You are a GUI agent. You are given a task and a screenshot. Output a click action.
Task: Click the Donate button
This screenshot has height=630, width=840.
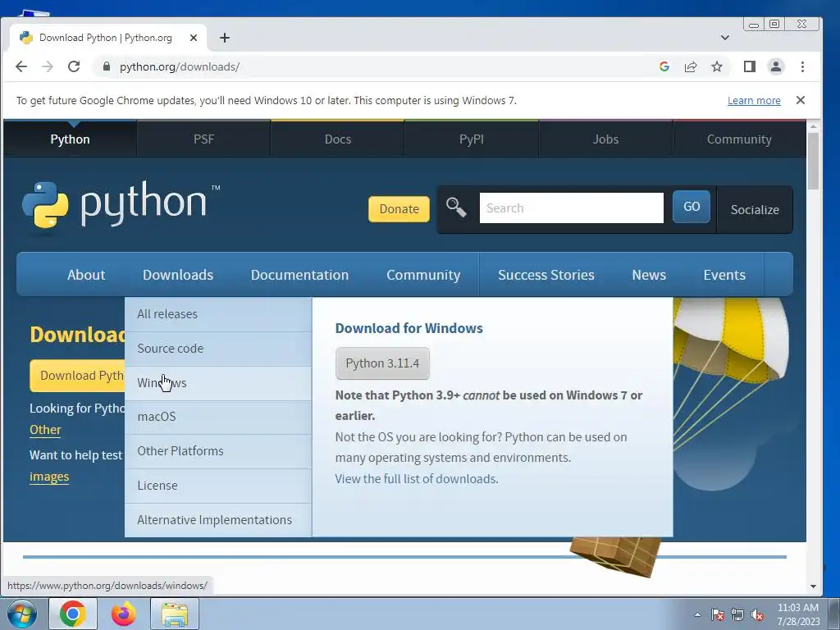(x=399, y=209)
